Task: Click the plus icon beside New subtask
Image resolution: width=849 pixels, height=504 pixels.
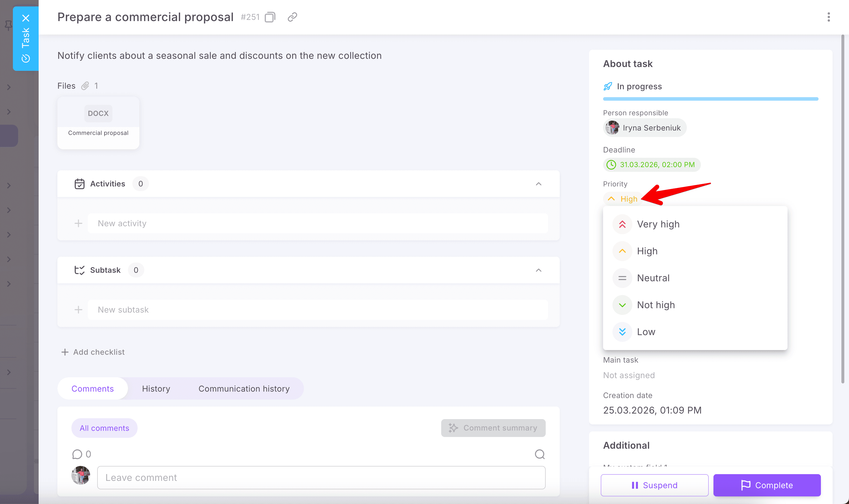Action: pos(78,309)
